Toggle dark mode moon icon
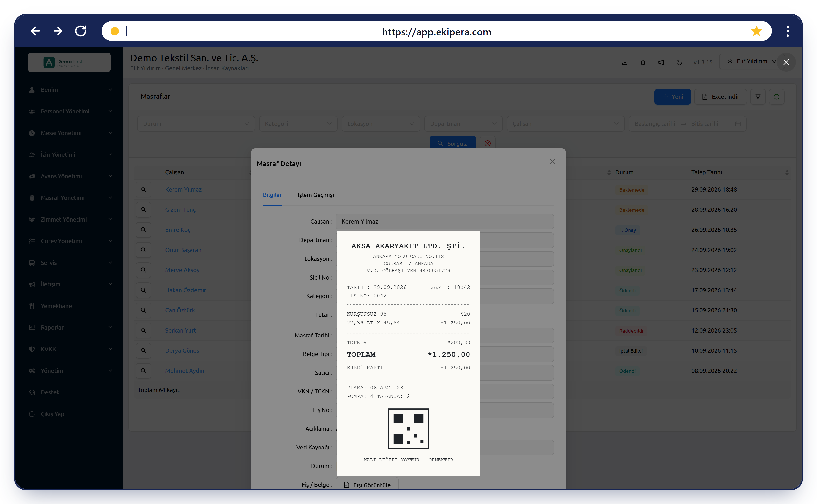Image resolution: width=817 pixels, height=504 pixels. [679, 62]
